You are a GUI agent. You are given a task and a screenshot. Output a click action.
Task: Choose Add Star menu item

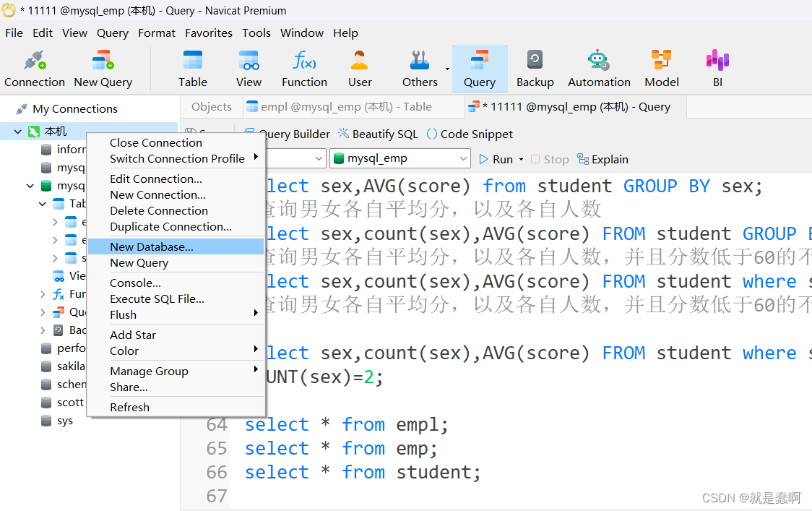[176, 335]
